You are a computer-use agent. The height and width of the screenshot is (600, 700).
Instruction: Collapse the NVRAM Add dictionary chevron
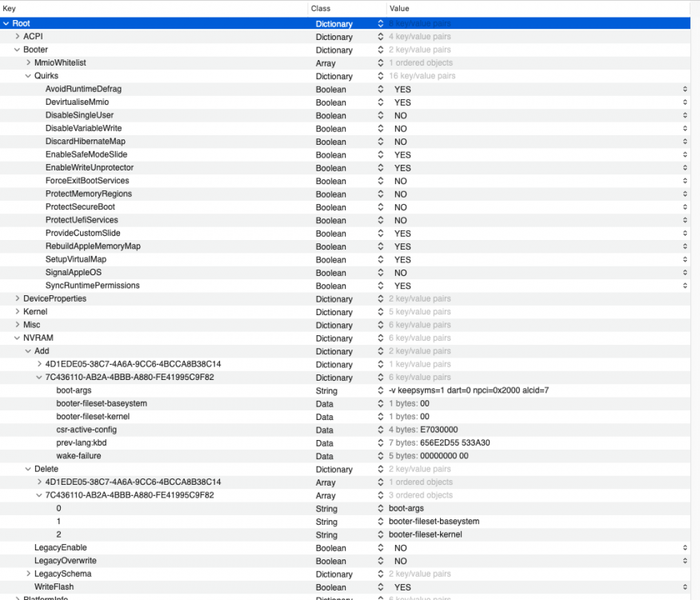[x=28, y=351]
